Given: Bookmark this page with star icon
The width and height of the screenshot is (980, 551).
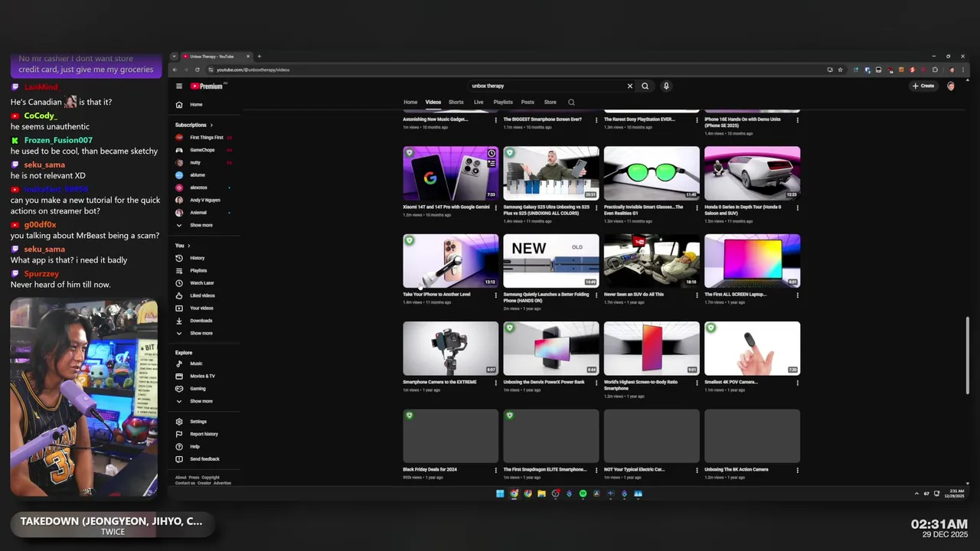Looking at the screenshot, I should click(841, 70).
